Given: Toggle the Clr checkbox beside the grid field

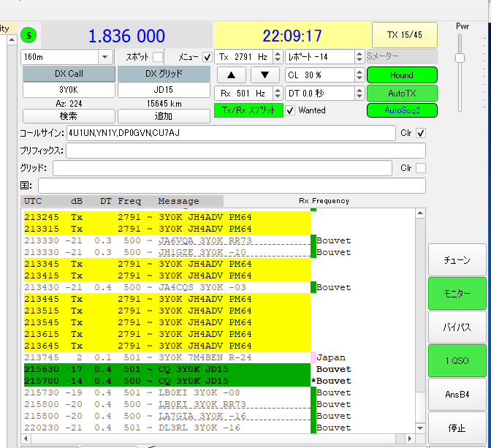Looking at the screenshot, I should click(421, 168).
